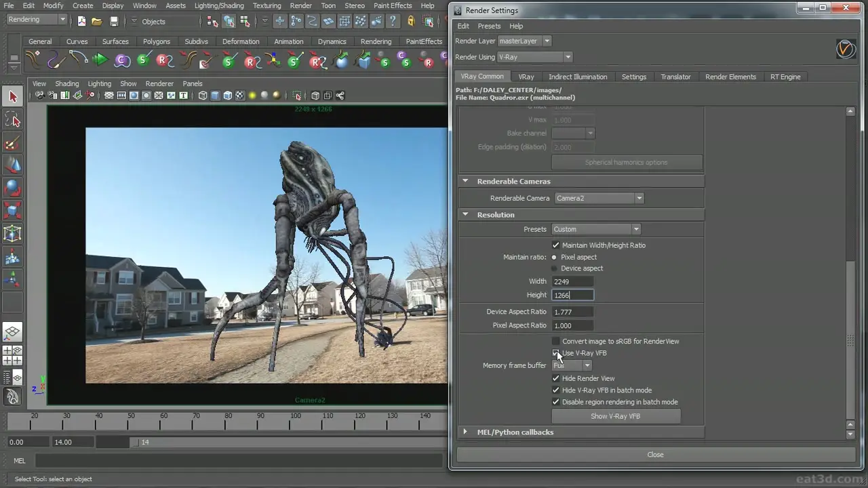
Task: Open the Settings tab in Render Settings
Action: [x=634, y=77]
